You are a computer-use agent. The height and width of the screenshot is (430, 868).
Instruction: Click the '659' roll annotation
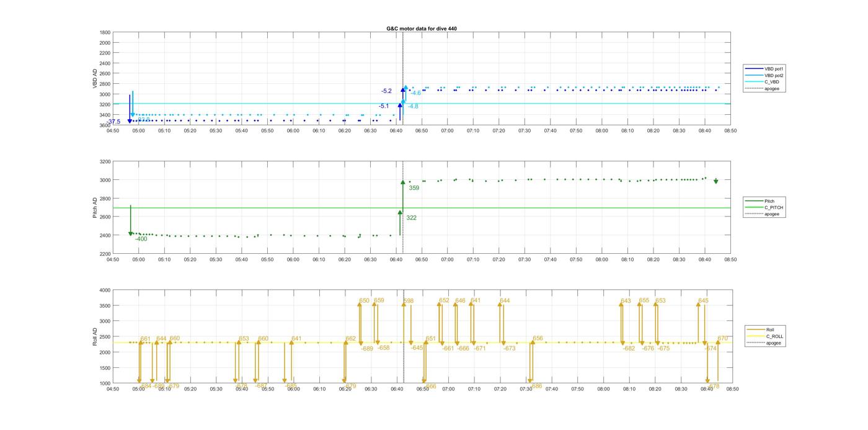[379, 301]
